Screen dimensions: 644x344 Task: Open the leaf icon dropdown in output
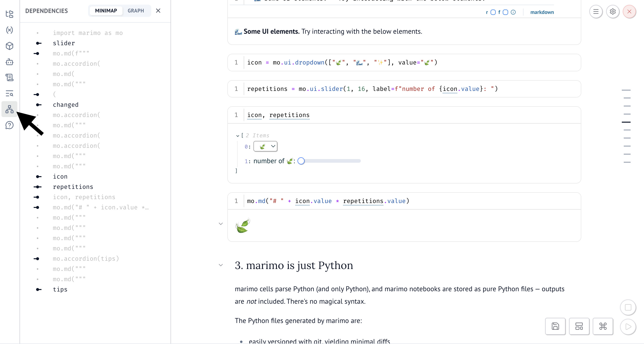pyautogui.click(x=265, y=146)
